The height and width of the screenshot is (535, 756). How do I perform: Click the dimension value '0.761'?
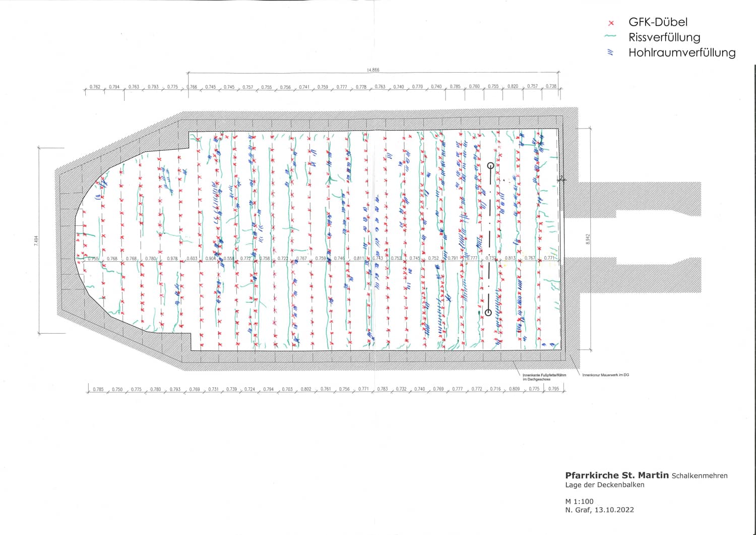click(326, 389)
